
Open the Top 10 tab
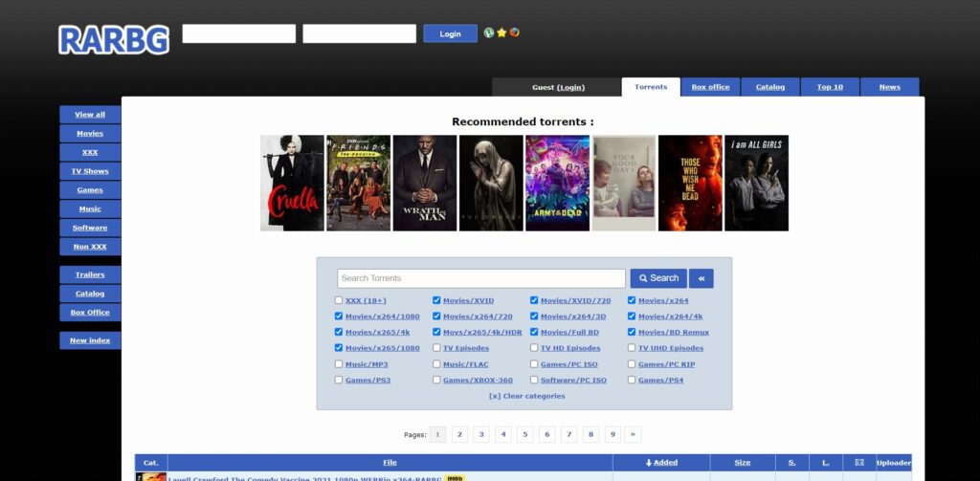click(x=830, y=87)
